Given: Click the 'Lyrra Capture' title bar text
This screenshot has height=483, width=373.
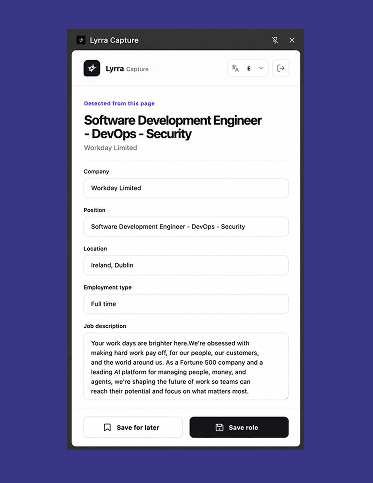Looking at the screenshot, I should tap(114, 40).
